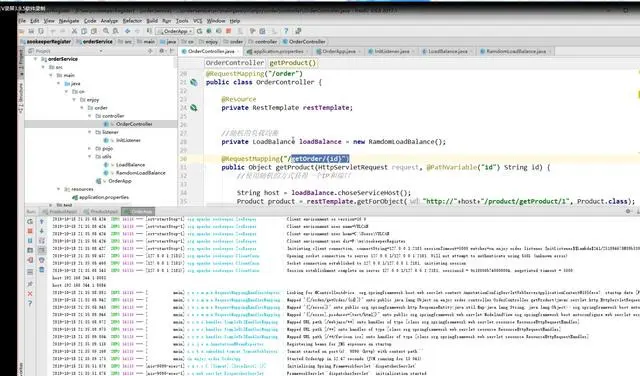The width and height of the screenshot is (640, 376).
Task: Close the OrderController.java editor tab
Action: [238, 51]
